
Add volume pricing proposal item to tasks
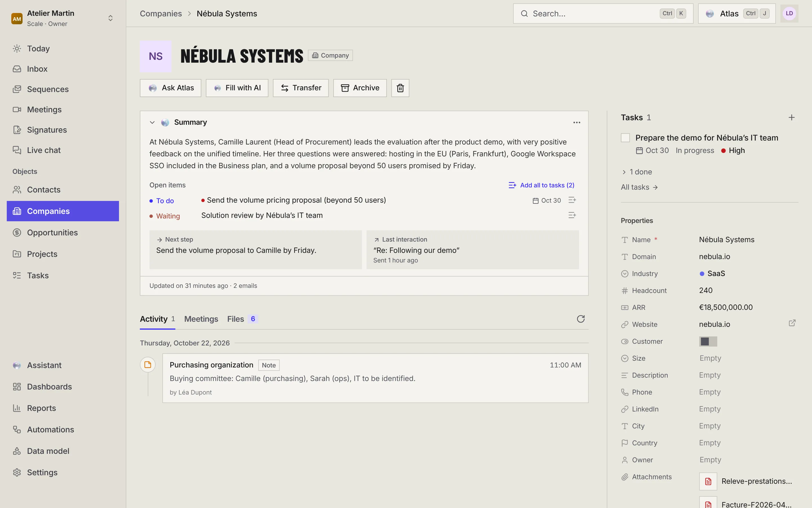(x=572, y=200)
